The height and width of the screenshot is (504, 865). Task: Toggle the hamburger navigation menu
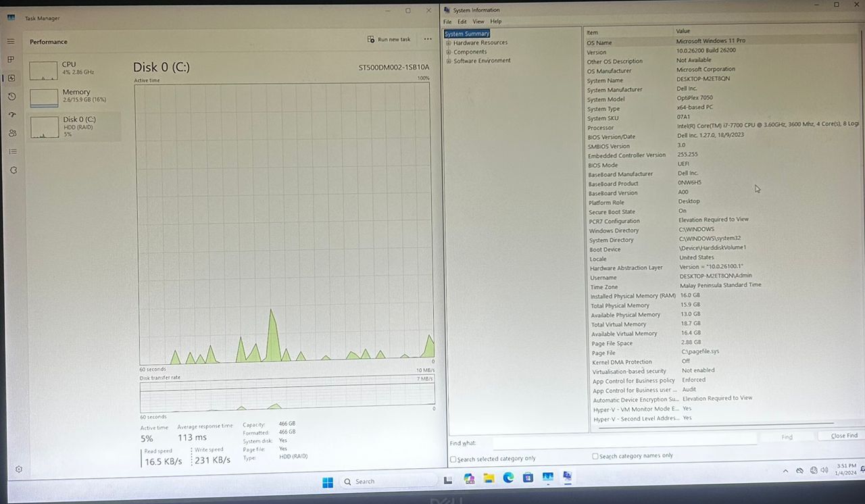11,41
